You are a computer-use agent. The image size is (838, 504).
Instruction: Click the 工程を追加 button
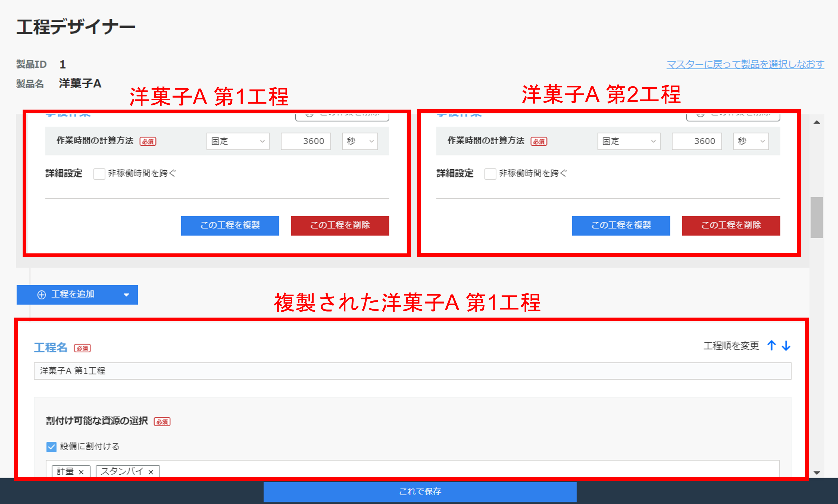point(77,295)
